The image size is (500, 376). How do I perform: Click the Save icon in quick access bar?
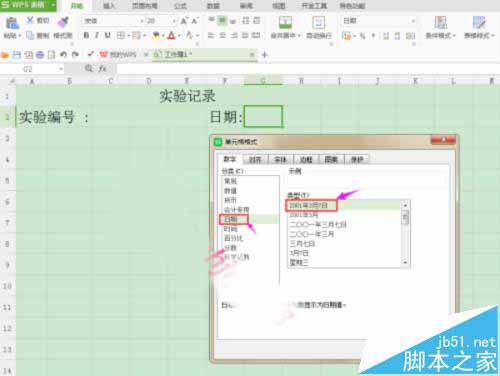[x=16, y=54]
